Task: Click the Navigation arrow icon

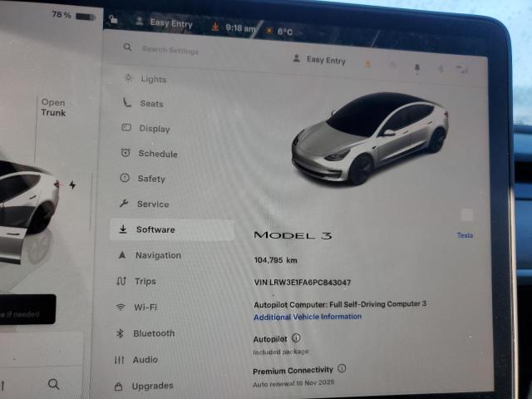Action: point(122,255)
